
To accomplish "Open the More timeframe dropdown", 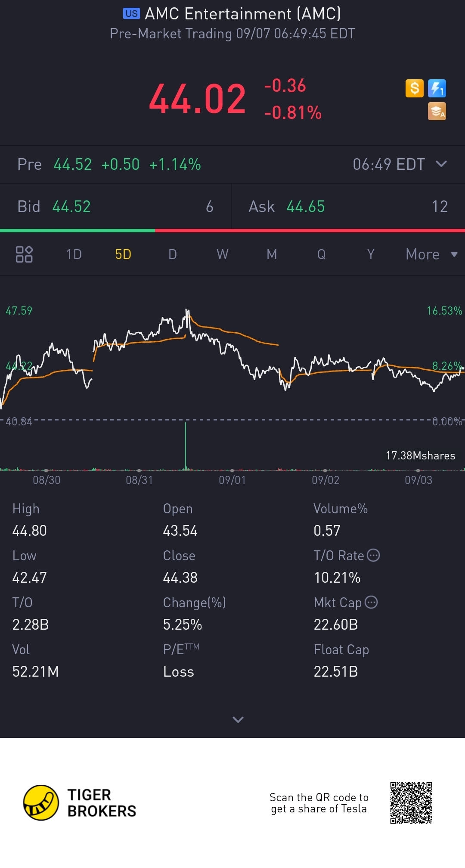I will point(431,254).
